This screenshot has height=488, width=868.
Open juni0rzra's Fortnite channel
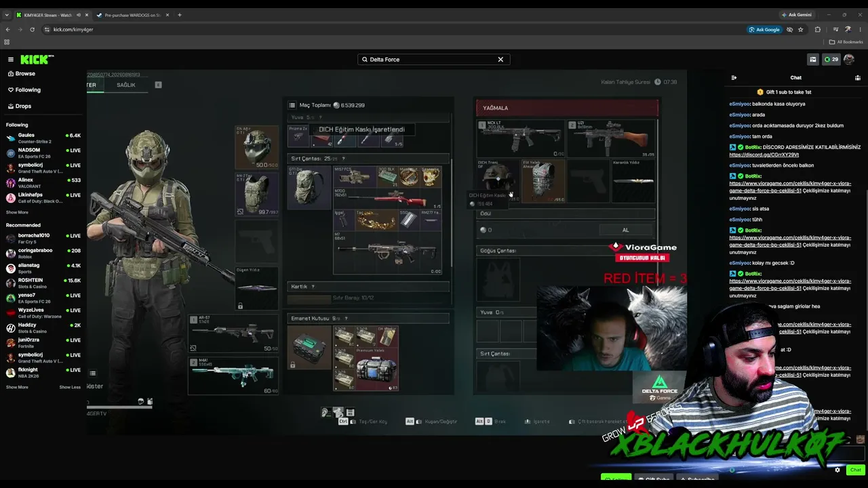43,343
